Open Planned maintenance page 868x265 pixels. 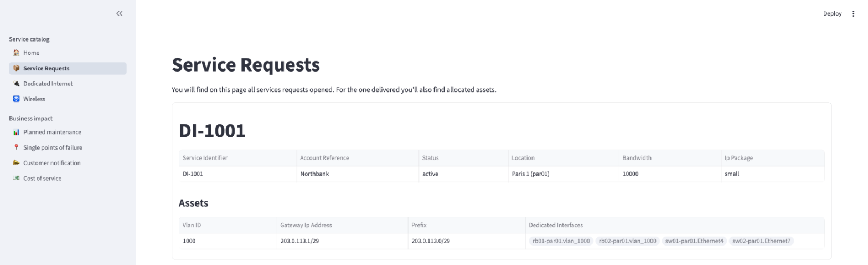click(x=68, y=132)
